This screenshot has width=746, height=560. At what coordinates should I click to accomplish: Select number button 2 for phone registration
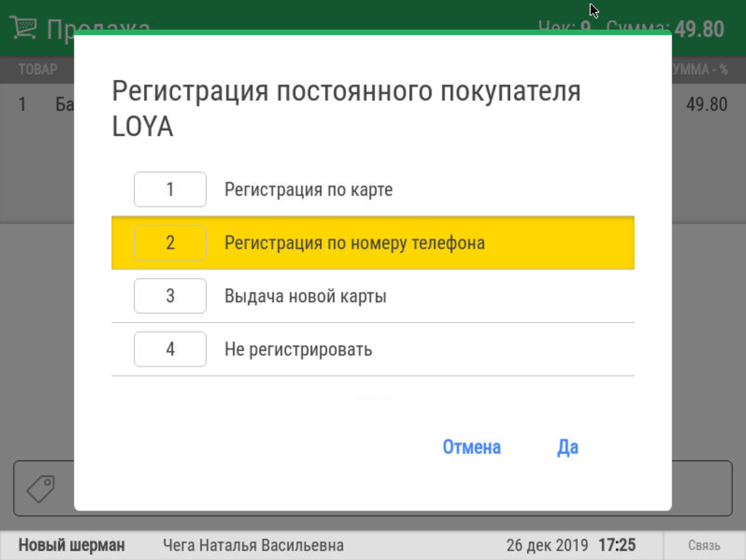point(170,243)
